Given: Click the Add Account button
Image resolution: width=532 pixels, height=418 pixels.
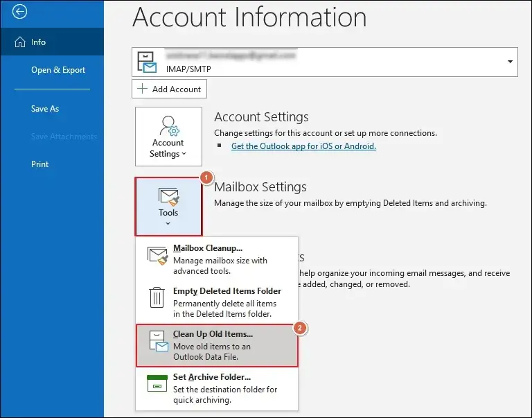Looking at the screenshot, I should [169, 89].
